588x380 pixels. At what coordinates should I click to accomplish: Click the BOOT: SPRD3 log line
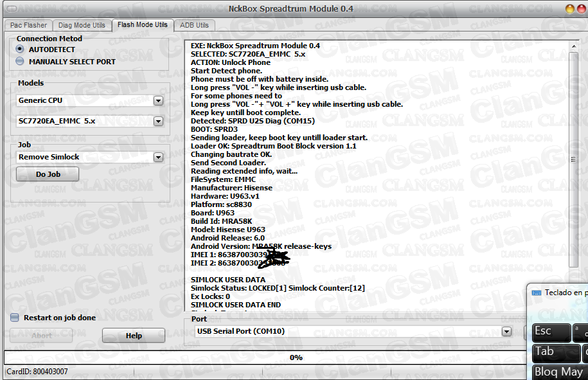[214, 129]
